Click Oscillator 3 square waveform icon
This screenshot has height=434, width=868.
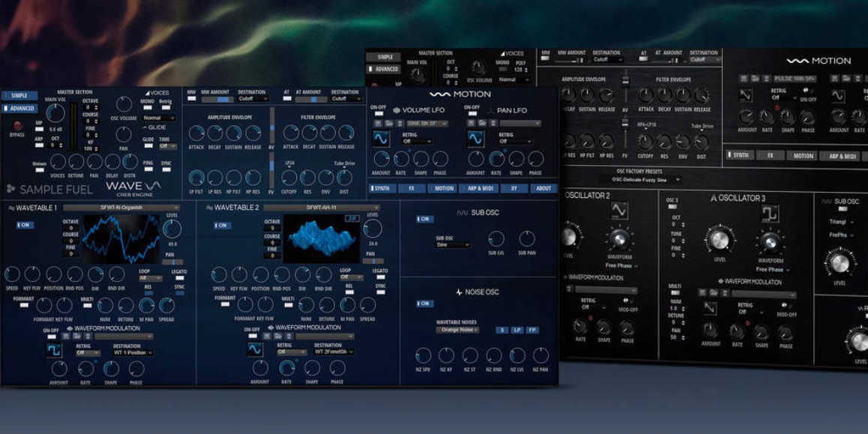tap(770, 213)
